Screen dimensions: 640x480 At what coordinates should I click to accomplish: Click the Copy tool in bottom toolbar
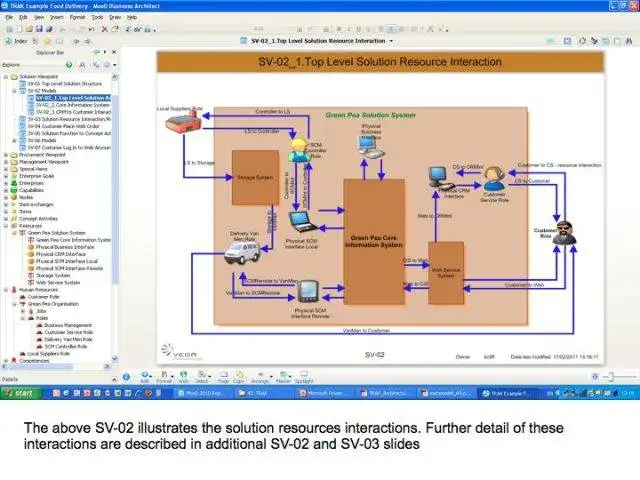click(239, 377)
